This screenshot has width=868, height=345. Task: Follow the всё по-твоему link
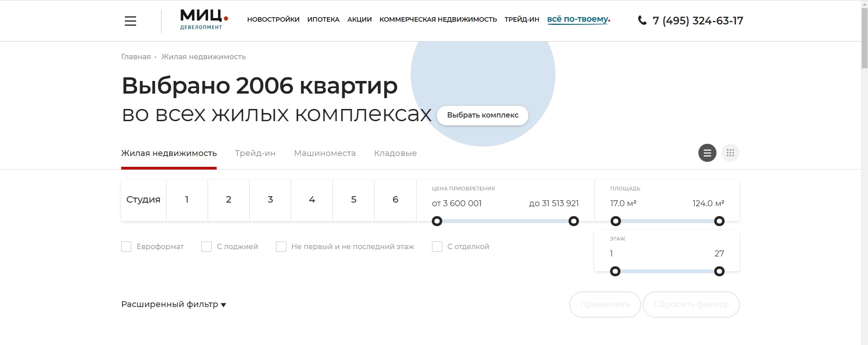pos(579,19)
